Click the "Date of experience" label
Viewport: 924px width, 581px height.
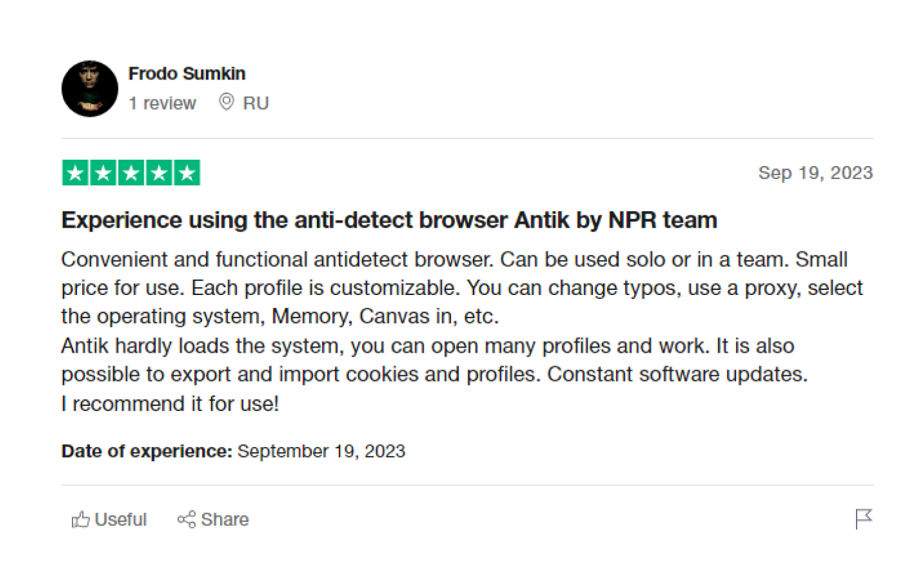(x=146, y=451)
